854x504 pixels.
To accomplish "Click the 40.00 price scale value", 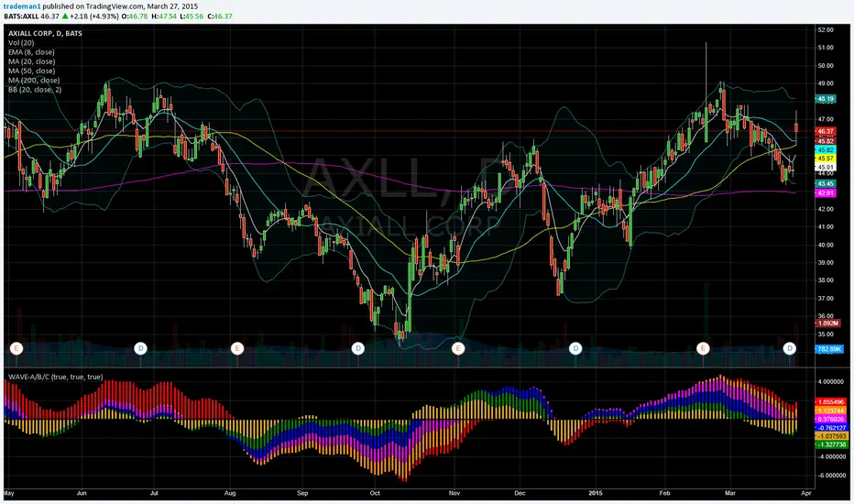I will tap(826, 245).
